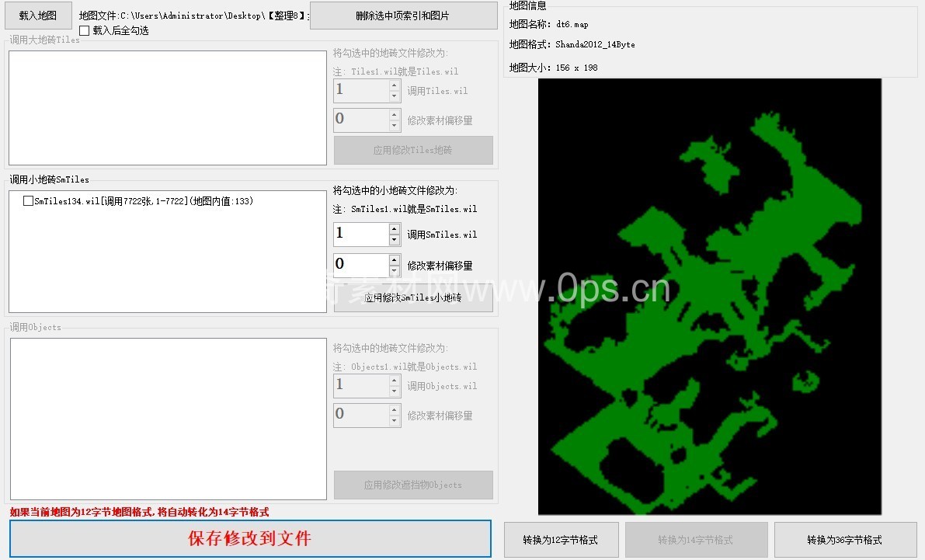The height and width of the screenshot is (560, 925).
Task: Click 转换为12字节格式 button
Action: click(561, 540)
